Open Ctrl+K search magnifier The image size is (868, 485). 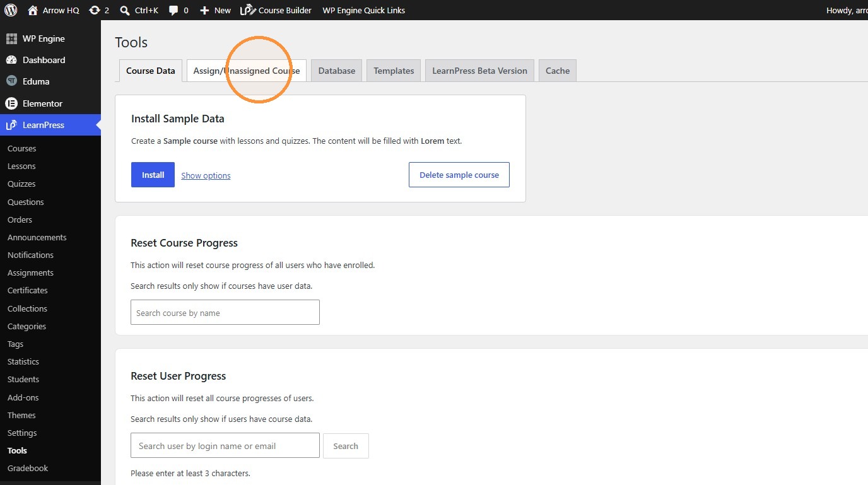(125, 10)
